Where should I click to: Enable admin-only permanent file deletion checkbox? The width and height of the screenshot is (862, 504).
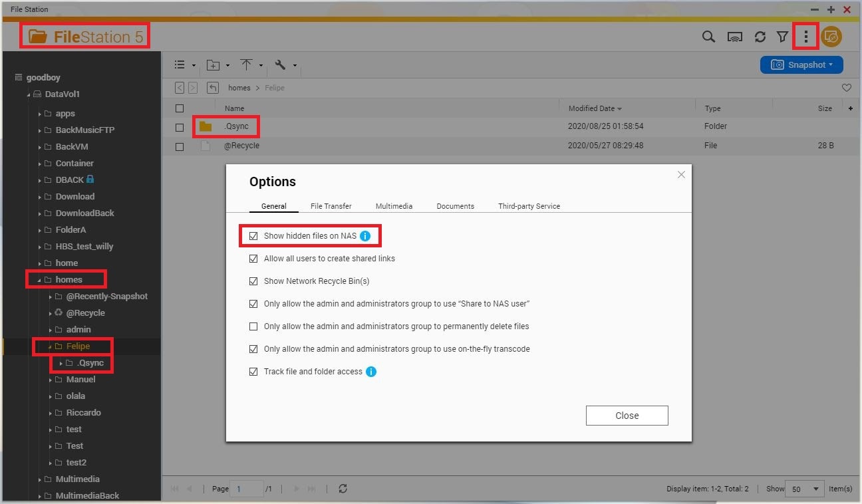[253, 326]
